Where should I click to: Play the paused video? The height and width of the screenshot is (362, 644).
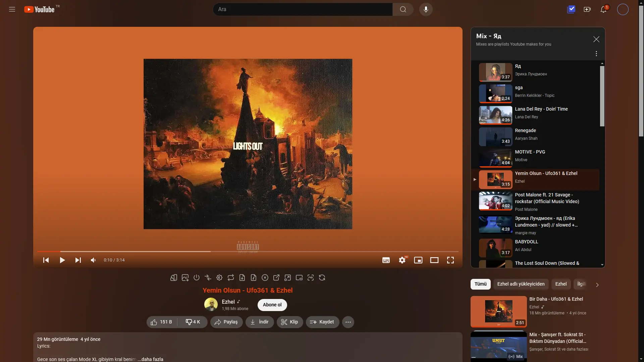click(x=62, y=260)
